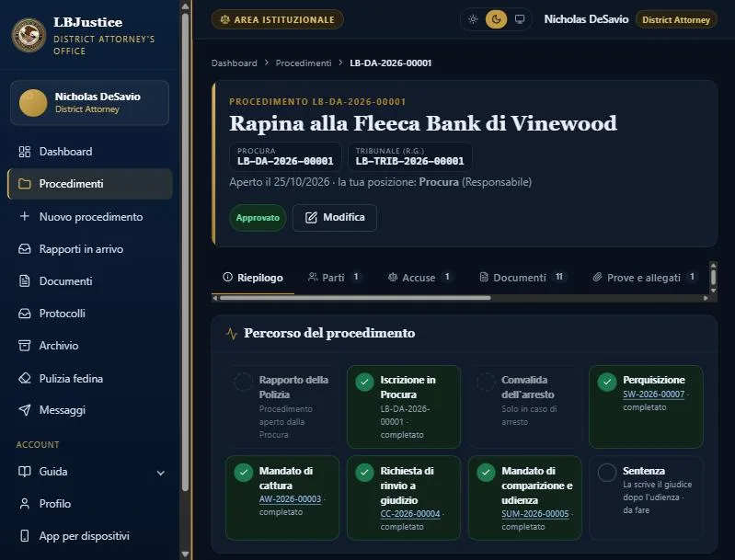Click the Area Istituzionale badge

point(278,19)
